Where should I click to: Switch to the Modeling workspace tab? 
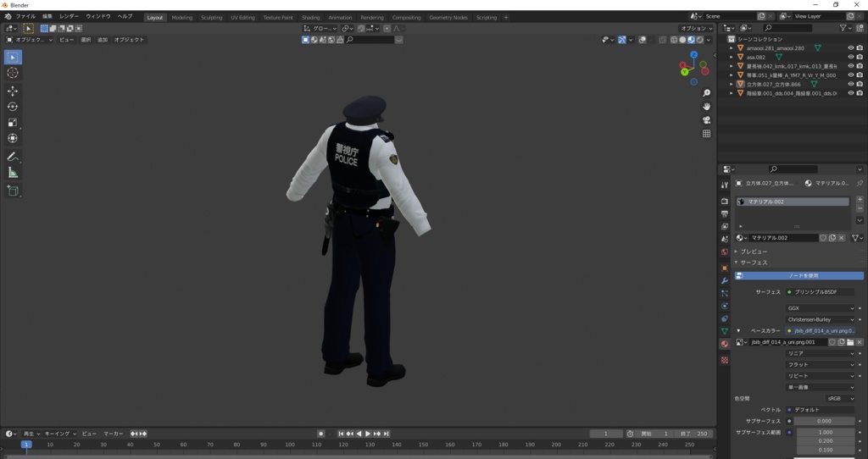pos(182,17)
